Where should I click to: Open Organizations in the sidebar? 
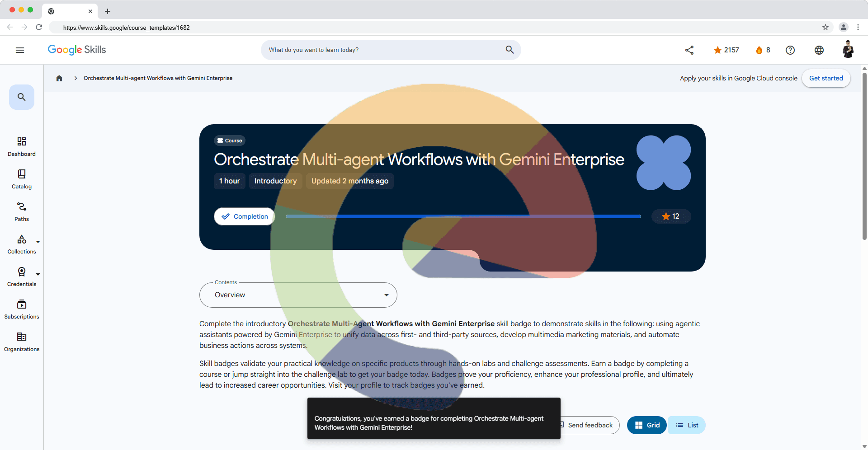[x=22, y=342]
